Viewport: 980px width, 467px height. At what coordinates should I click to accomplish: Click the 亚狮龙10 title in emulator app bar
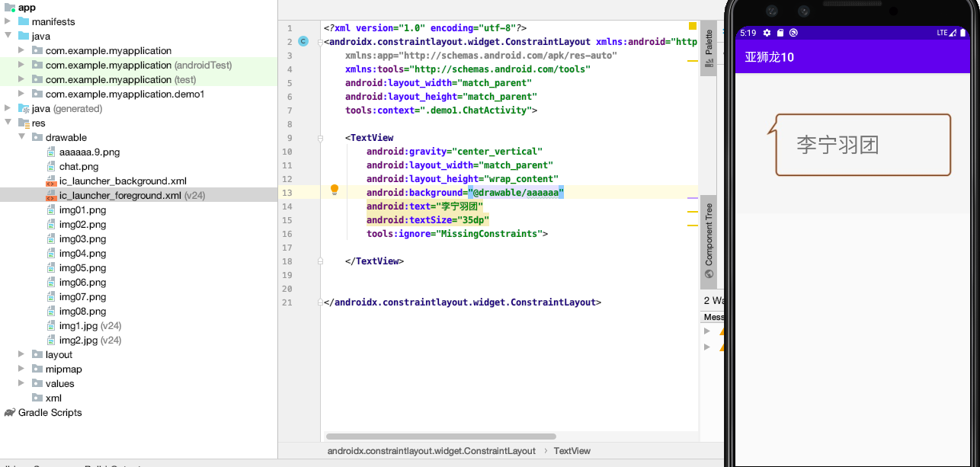click(x=769, y=57)
